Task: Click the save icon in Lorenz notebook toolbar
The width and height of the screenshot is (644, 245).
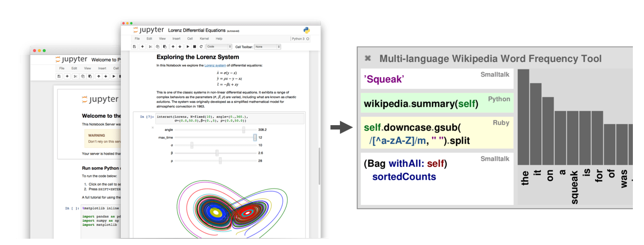Action: [134, 47]
